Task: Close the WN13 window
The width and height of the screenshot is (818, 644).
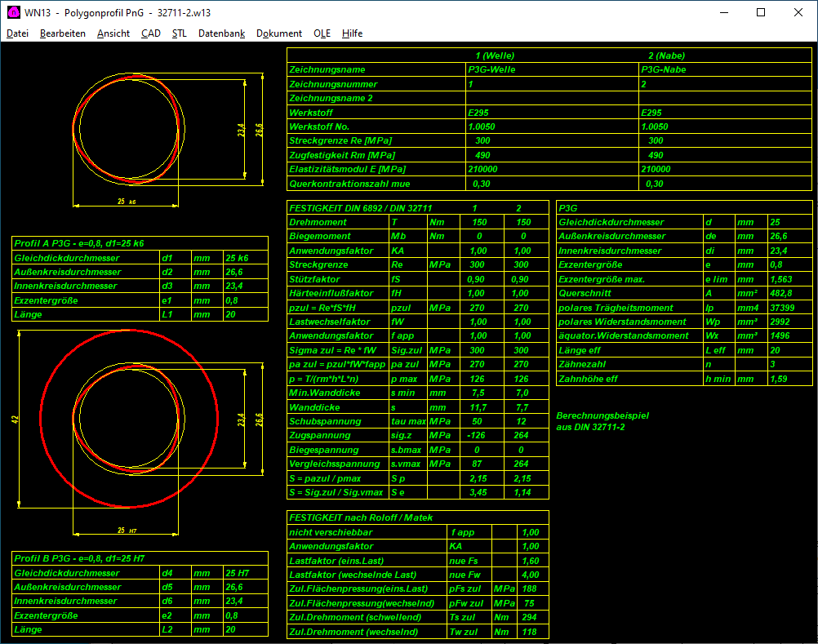Action: click(x=798, y=12)
